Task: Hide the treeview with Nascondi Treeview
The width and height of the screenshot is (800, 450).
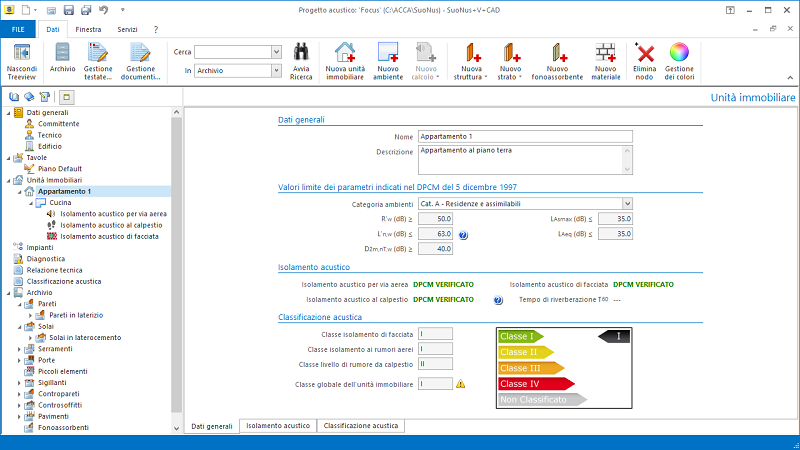Action: click(x=22, y=62)
